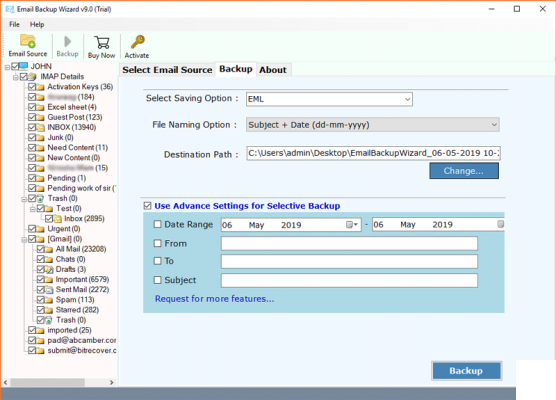Click the Backup play icon in the toolbar
This screenshot has width=556, height=400.
point(67,41)
